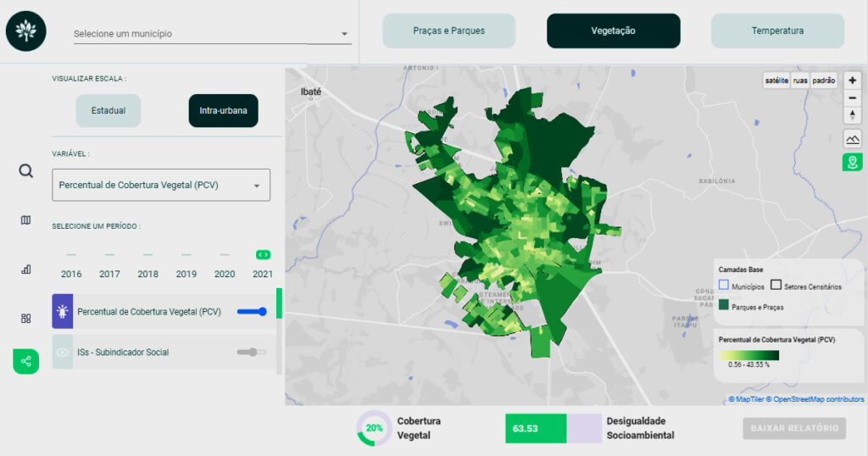Click the layer list scrollbar

pyautogui.click(x=279, y=303)
